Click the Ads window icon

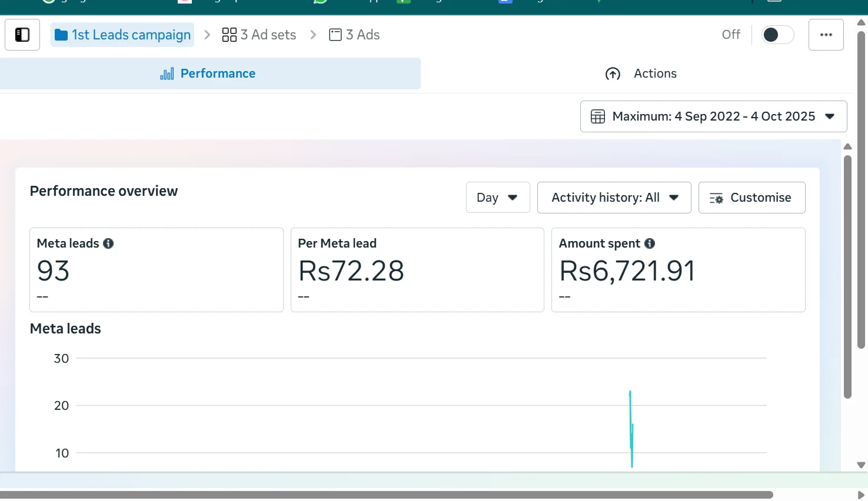(x=335, y=35)
